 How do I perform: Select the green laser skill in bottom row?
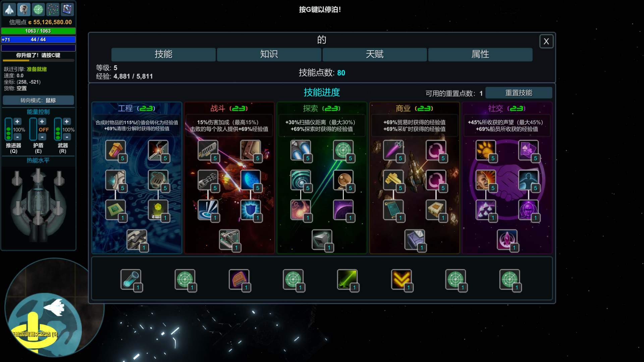tap(347, 279)
